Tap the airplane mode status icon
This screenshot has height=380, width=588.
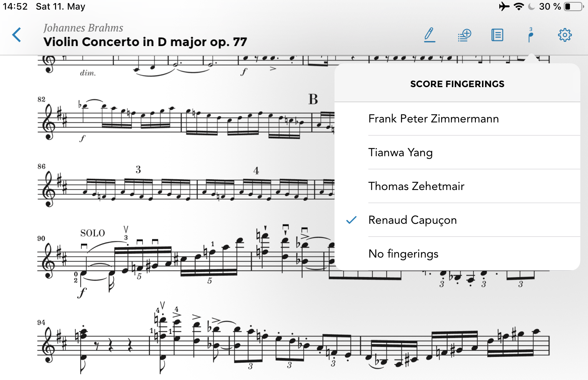click(x=504, y=7)
